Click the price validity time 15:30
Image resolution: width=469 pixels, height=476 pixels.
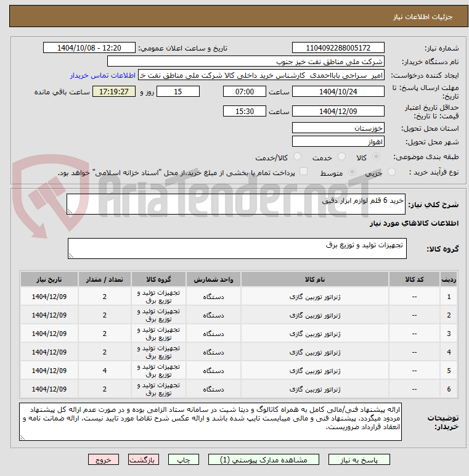click(x=245, y=112)
